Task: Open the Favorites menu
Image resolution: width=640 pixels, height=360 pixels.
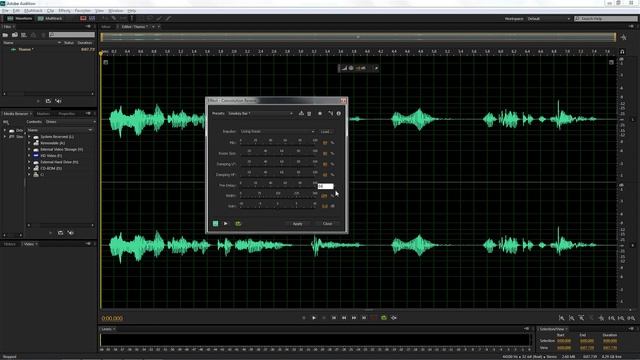Action: pyautogui.click(x=83, y=11)
